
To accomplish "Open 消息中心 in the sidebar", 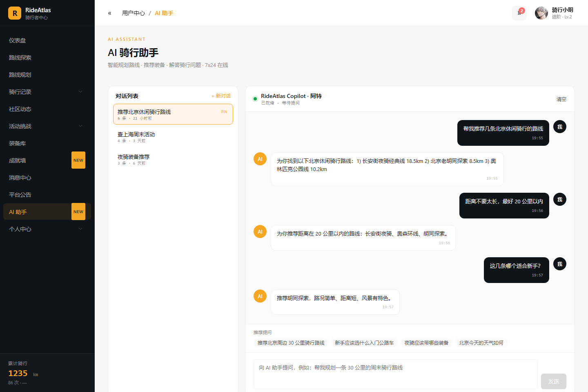I will 47,178.
